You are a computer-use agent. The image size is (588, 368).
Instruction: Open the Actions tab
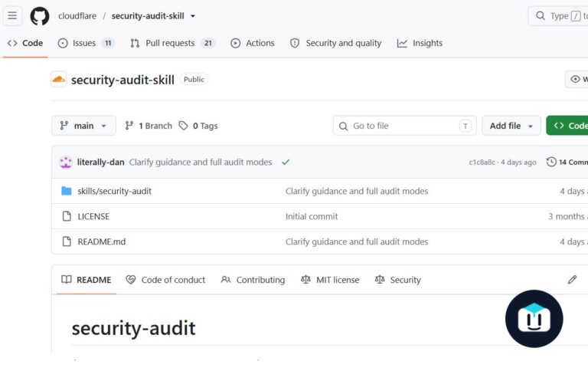253,43
